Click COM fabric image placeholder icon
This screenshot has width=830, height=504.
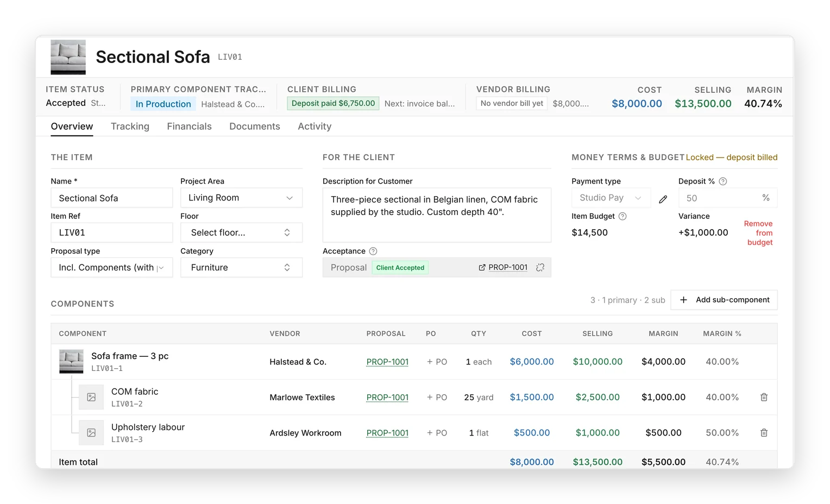point(91,397)
